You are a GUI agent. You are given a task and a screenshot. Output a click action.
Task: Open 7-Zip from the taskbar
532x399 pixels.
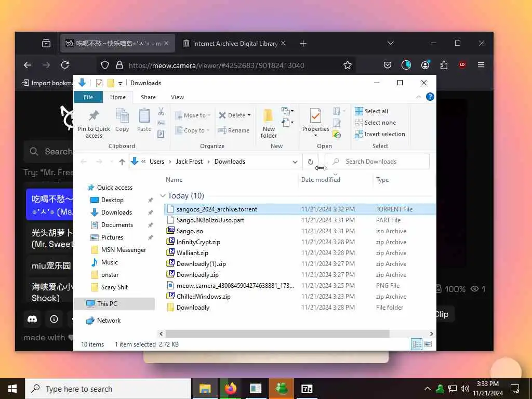(x=307, y=389)
